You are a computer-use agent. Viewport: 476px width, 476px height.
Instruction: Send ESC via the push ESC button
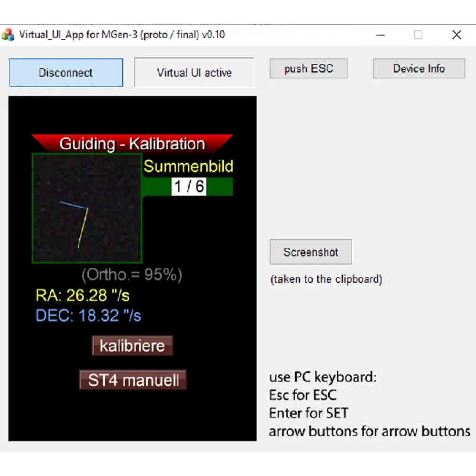click(308, 68)
